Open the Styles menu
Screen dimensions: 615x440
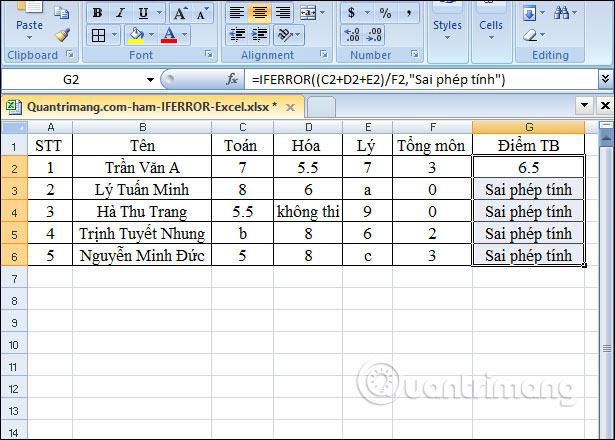pos(447,28)
